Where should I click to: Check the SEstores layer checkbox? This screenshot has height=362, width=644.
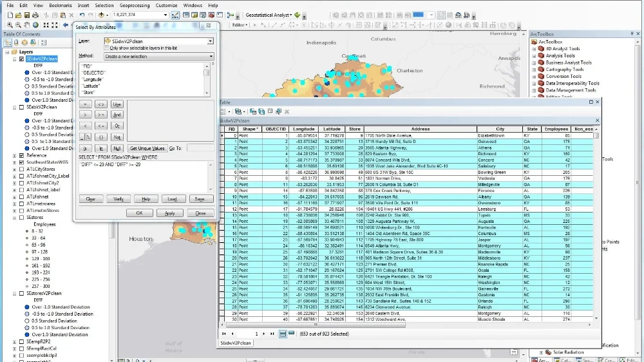[x=22, y=217]
